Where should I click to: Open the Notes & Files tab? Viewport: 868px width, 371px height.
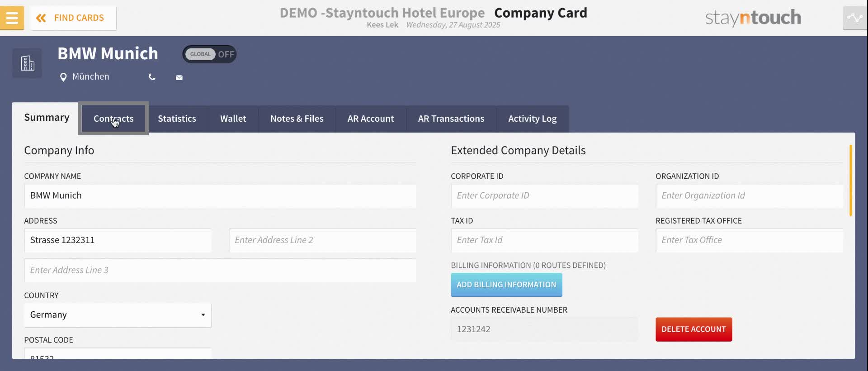pos(297,119)
